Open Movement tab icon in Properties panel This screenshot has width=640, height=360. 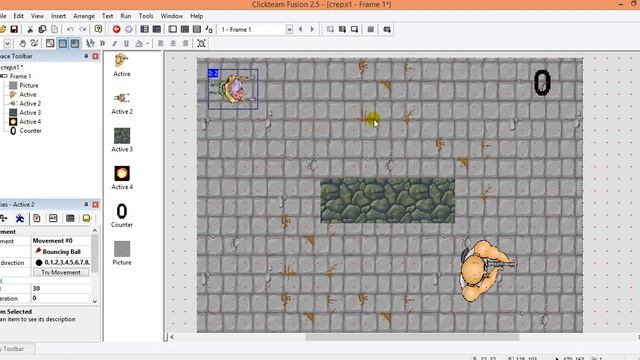pyautogui.click(x=20, y=218)
